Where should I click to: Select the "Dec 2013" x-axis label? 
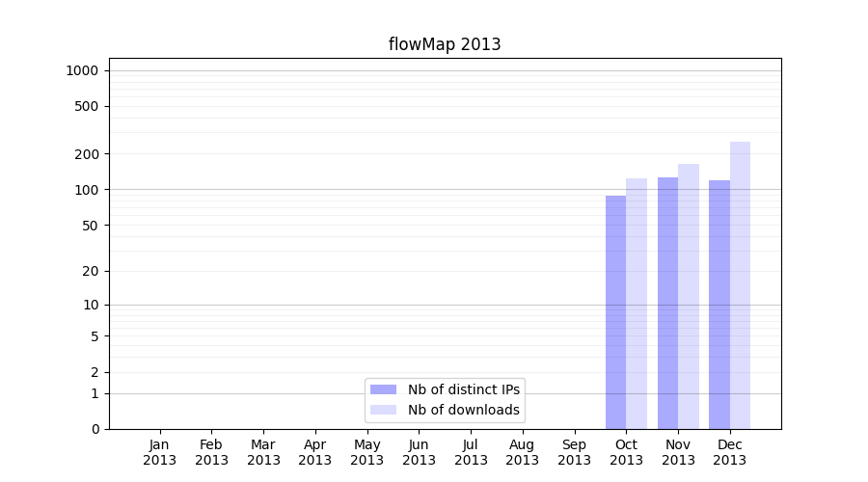[729, 452]
